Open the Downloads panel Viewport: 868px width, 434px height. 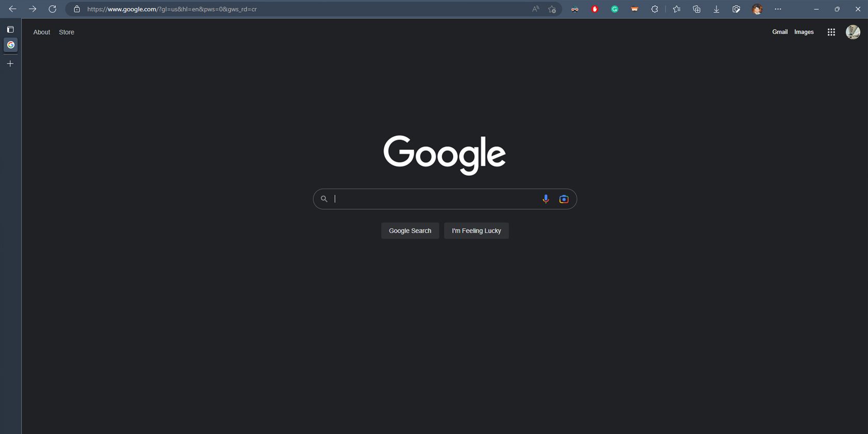tap(716, 9)
